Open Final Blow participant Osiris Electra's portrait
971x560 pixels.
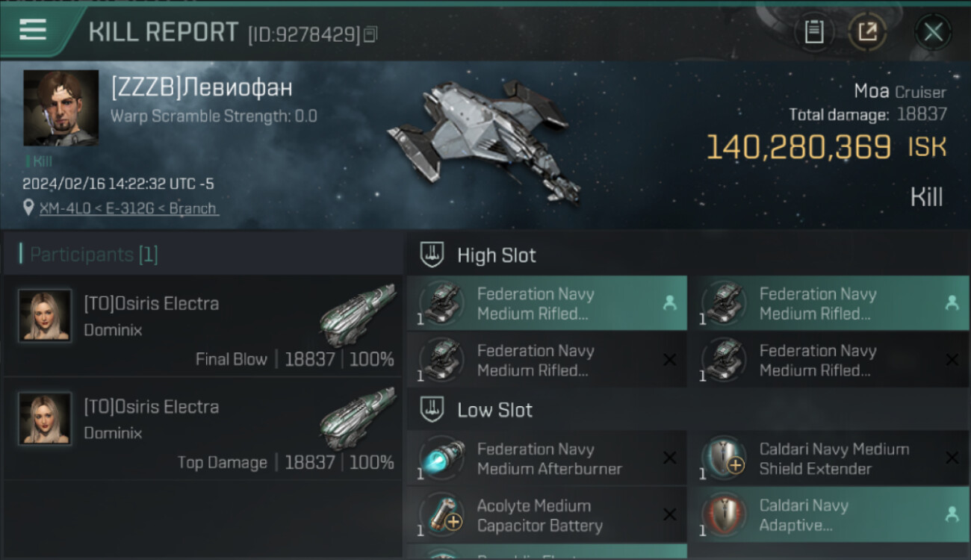point(45,316)
